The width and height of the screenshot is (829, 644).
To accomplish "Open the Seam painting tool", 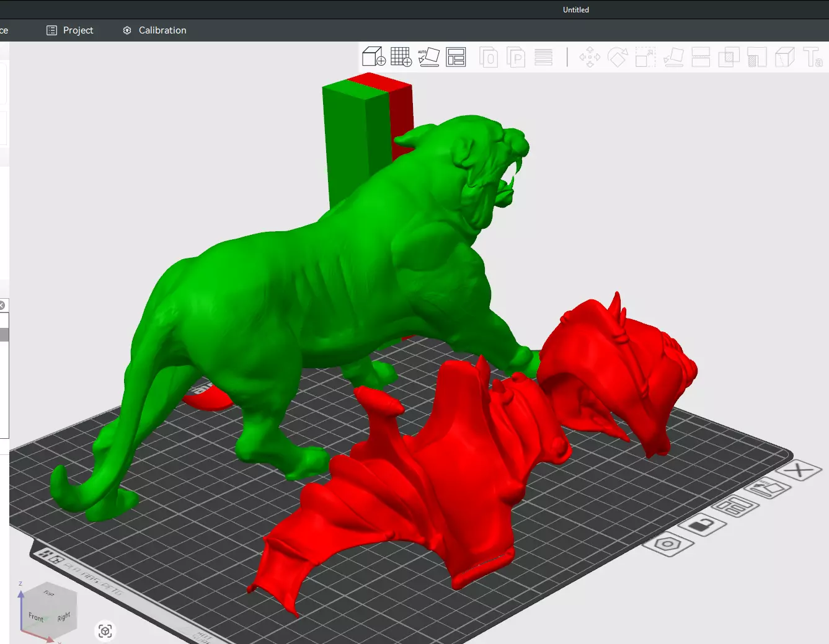I will [784, 57].
